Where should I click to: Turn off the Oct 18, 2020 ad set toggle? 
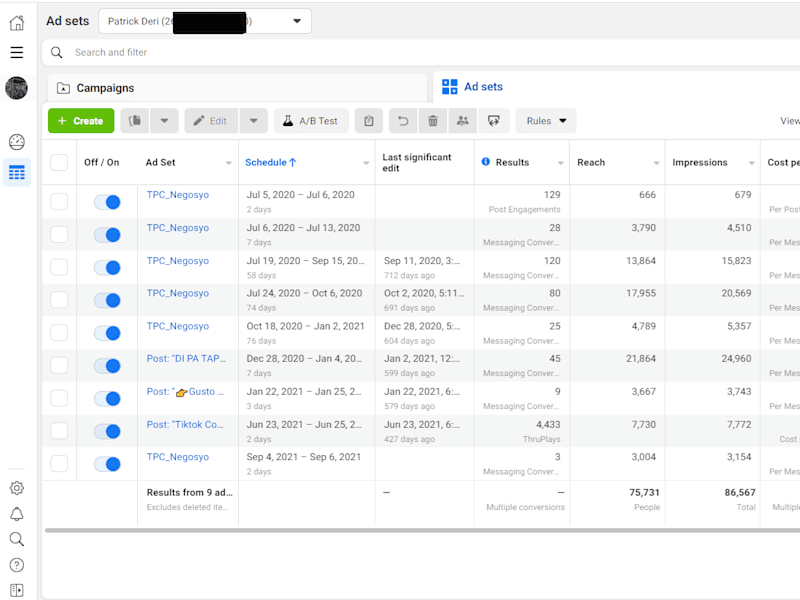[107, 333]
